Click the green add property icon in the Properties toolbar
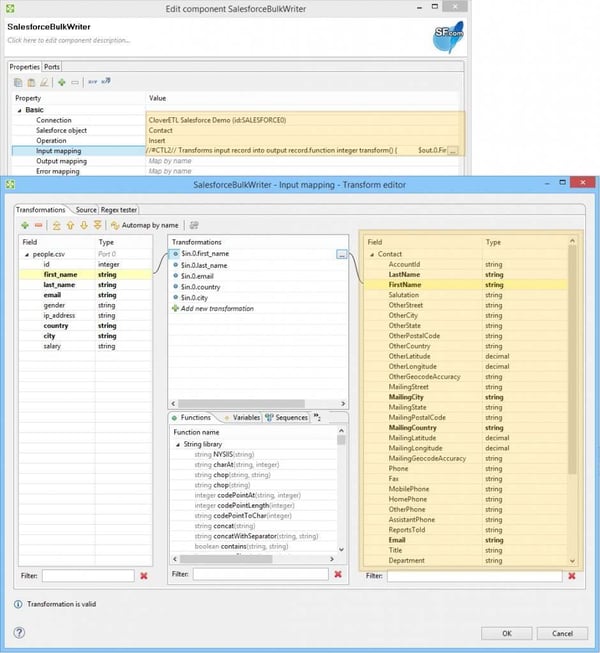The image size is (600, 653). [x=62, y=82]
